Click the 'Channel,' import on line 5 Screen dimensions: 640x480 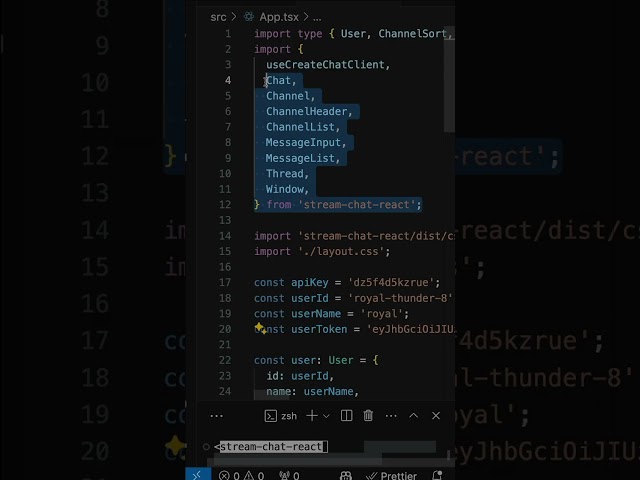pos(290,96)
